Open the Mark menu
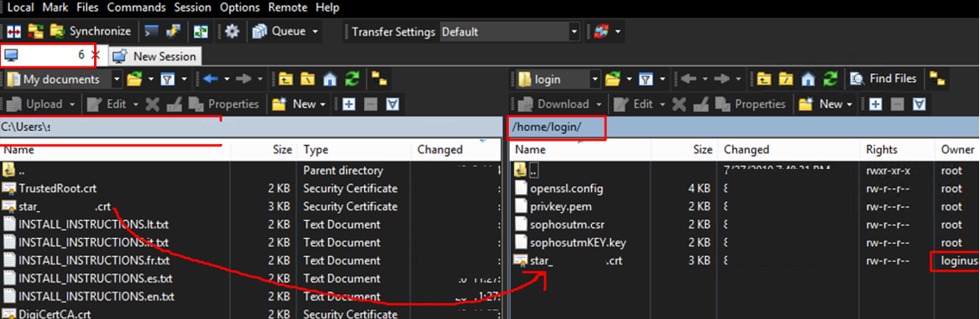Image resolution: width=980 pixels, height=319 pixels. tap(55, 8)
